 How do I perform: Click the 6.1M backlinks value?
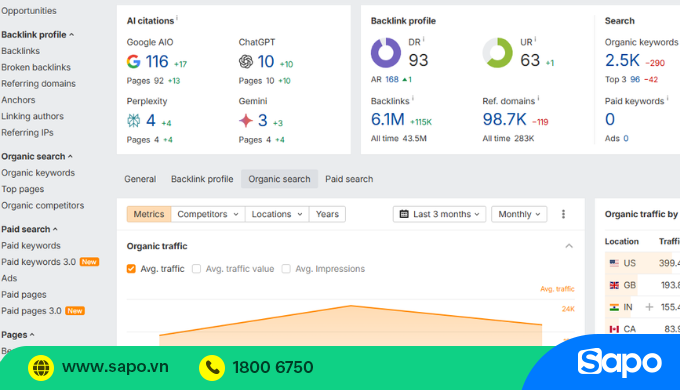point(388,119)
